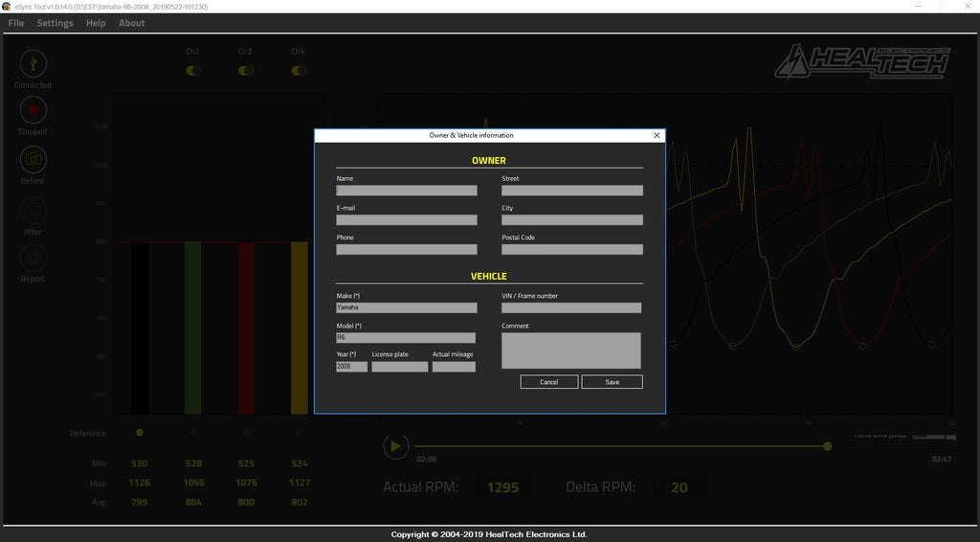Toggle the Ch2 channel switch
The width and height of the screenshot is (980, 542).
click(193, 70)
